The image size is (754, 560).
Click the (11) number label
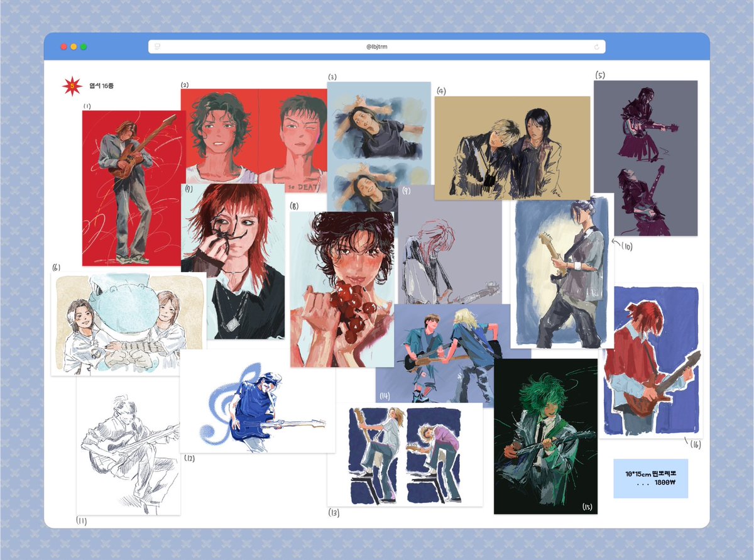pyautogui.click(x=82, y=520)
